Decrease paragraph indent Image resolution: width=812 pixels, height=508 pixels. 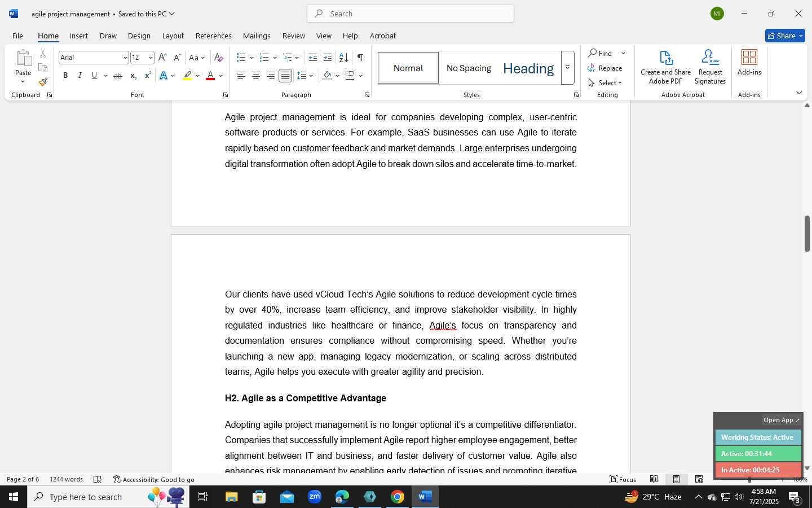(313, 58)
